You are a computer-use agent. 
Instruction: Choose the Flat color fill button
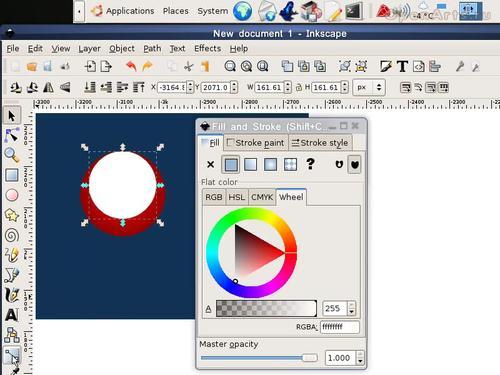tap(231, 164)
